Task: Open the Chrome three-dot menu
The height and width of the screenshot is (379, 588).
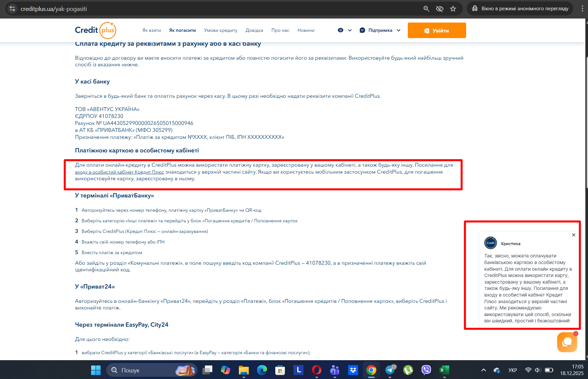Action: 582,9
